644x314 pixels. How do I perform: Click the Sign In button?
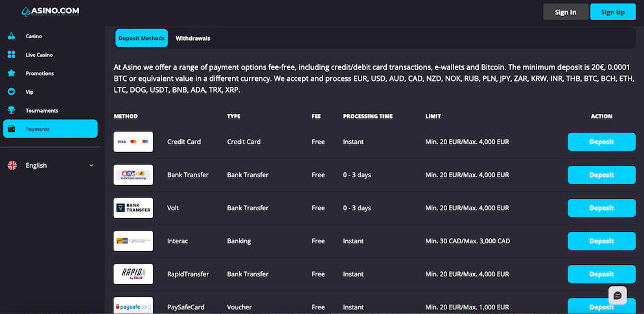pos(566,12)
